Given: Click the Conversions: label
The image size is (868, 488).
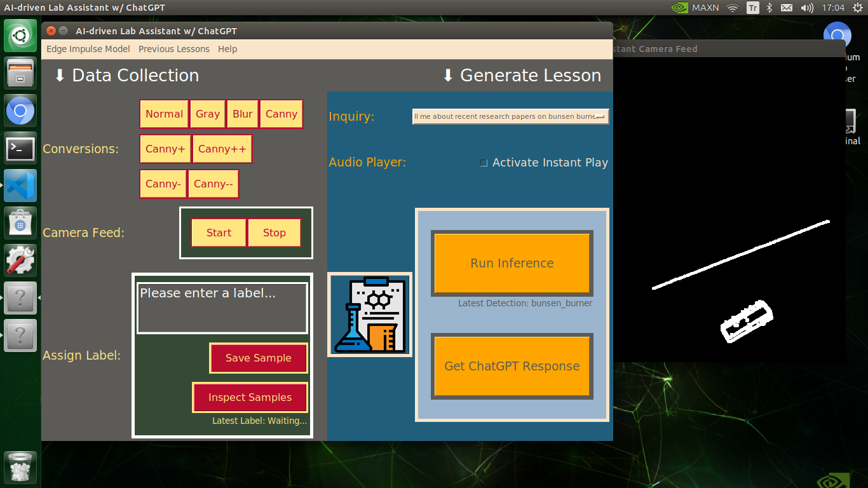Looking at the screenshot, I should pyautogui.click(x=81, y=149).
